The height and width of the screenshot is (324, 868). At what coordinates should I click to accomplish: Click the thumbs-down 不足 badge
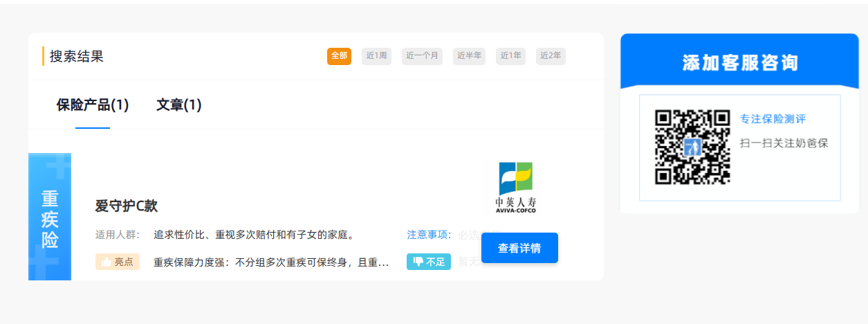[x=429, y=262]
